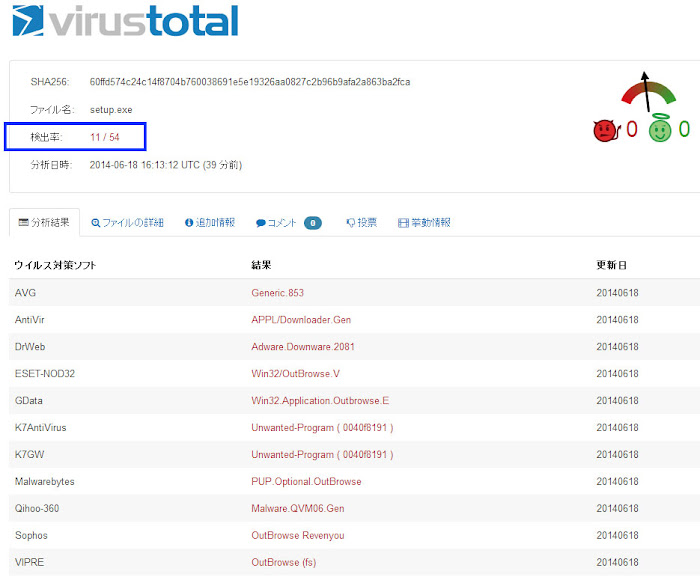Click the APPL/Downloader.Gen result
The height and width of the screenshot is (577, 700).
coord(301,320)
